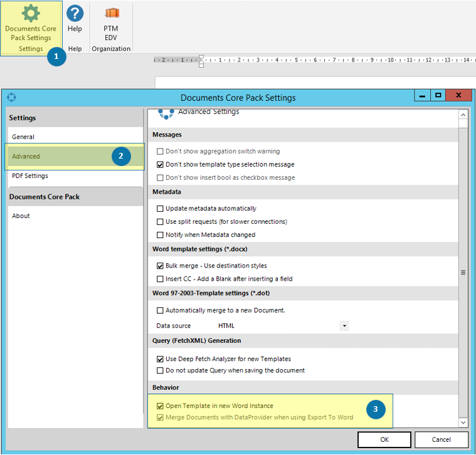The height and width of the screenshot is (455, 476).
Task: Click the Cancel button
Action: tap(441, 439)
